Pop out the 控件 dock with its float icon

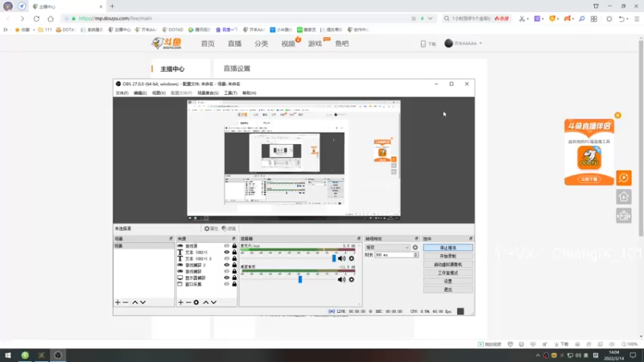[x=471, y=238]
